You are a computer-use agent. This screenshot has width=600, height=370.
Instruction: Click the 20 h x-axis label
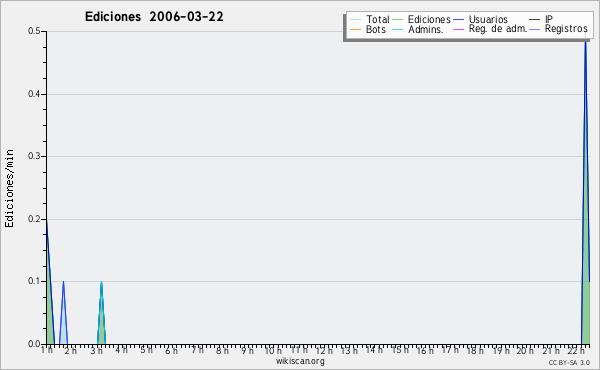point(525,350)
